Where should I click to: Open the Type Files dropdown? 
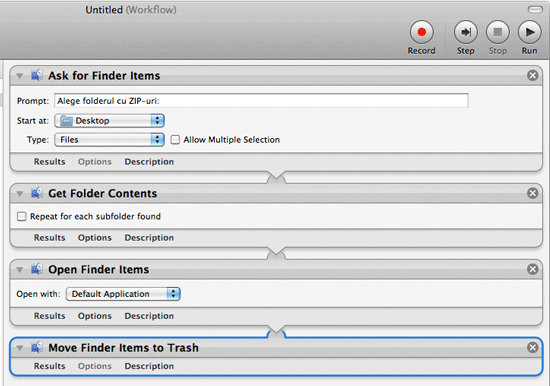109,140
